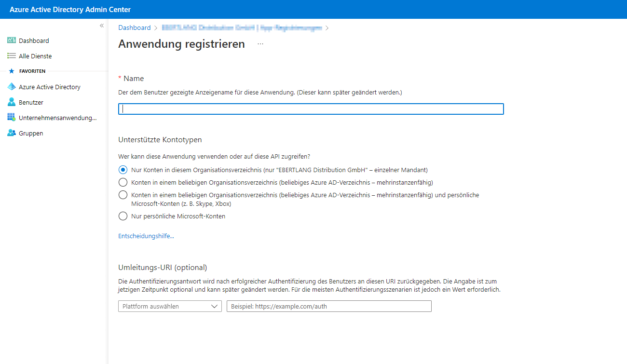Click the "Anwendung registrieren" page heading

pos(181,44)
